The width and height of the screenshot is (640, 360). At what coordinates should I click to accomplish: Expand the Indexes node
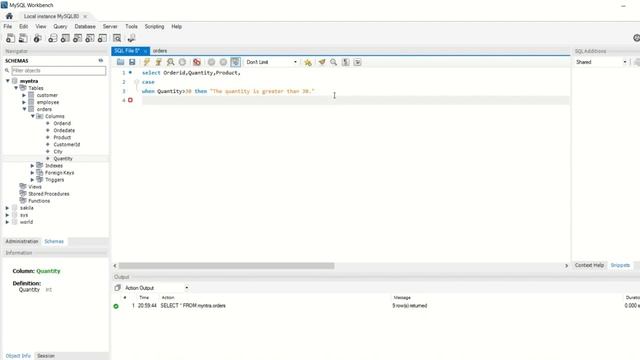point(33,165)
